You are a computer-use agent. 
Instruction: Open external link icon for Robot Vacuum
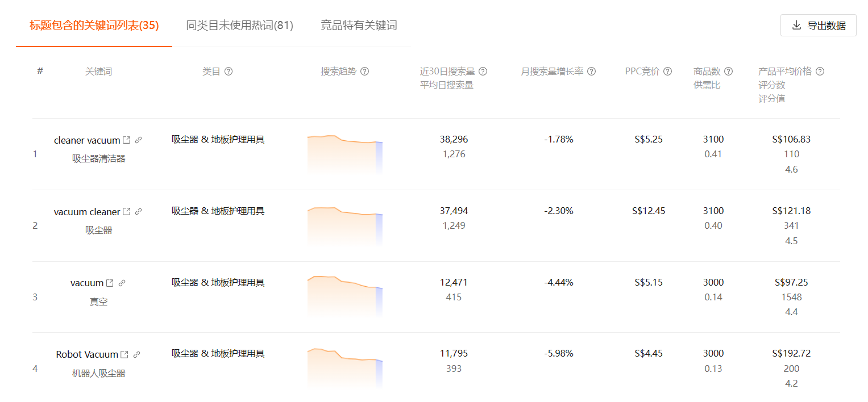(124, 354)
